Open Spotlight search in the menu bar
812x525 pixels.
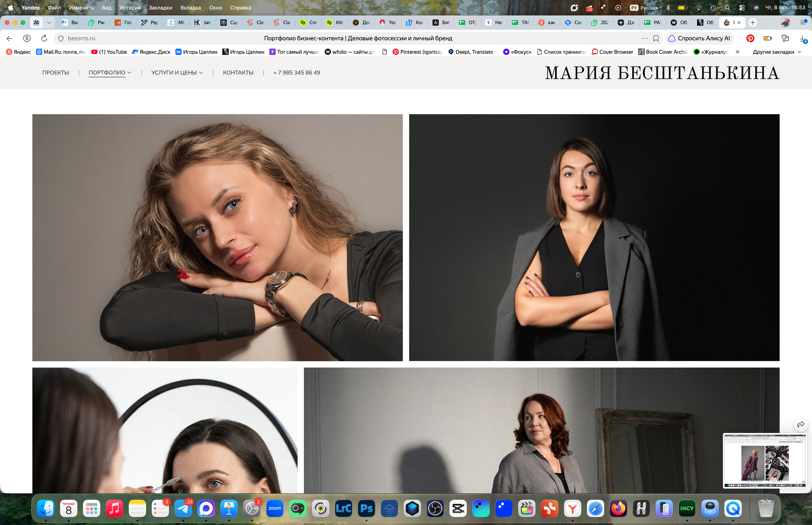click(727, 8)
